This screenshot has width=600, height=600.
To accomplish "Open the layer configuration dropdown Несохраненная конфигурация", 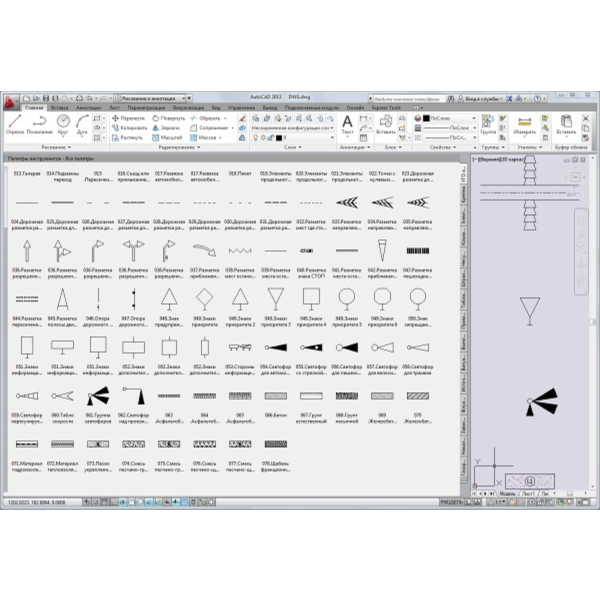I will click(x=293, y=128).
